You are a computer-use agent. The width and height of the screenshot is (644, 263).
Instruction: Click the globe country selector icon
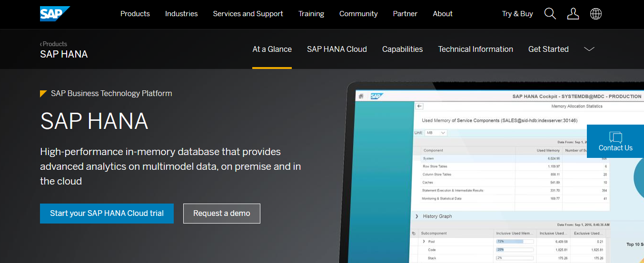[595, 14]
